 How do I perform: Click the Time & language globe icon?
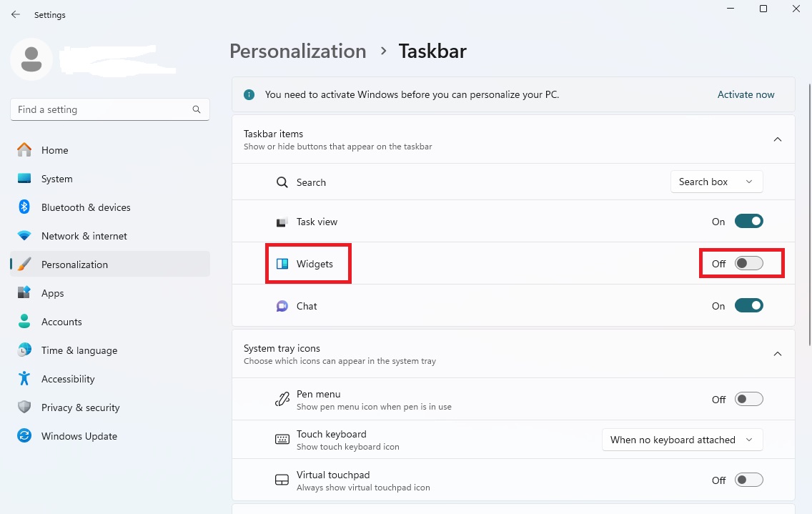24,350
